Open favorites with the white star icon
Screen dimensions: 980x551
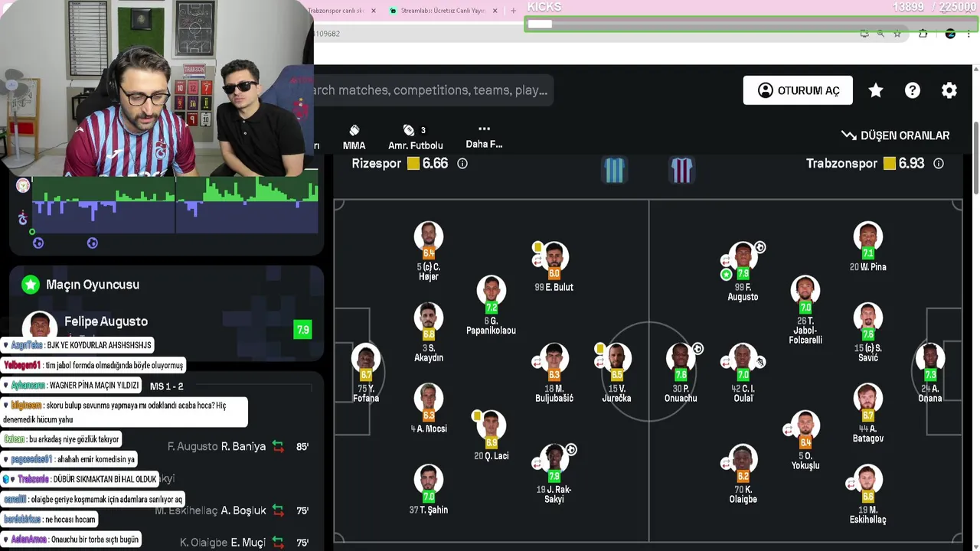[x=876, y=90]
